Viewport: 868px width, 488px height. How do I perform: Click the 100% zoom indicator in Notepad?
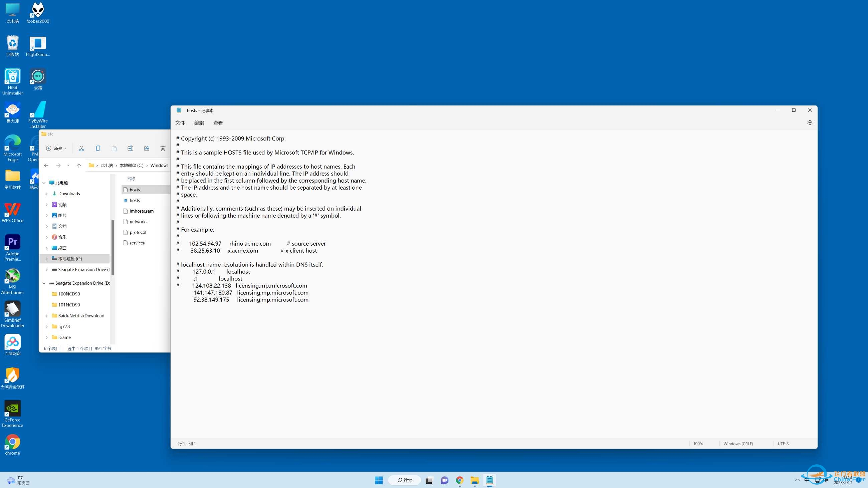[698, 444]
